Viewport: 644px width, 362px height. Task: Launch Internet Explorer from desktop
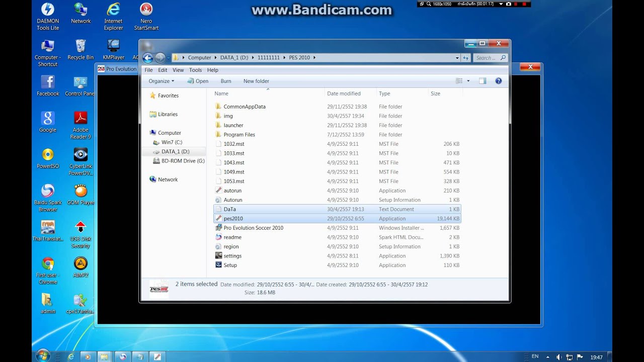coord(113,17)
